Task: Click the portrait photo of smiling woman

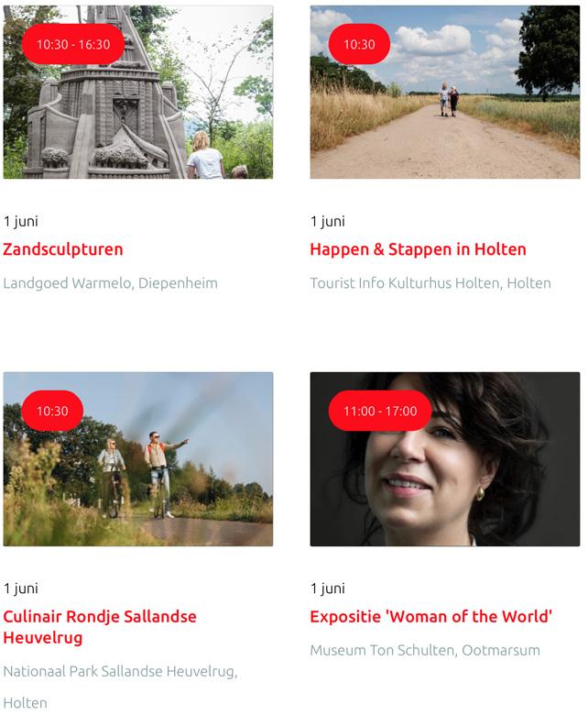Action: [445, 458]
